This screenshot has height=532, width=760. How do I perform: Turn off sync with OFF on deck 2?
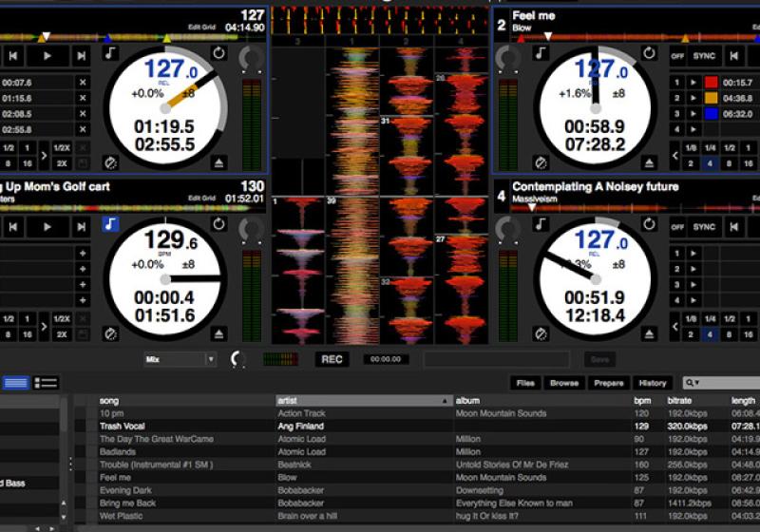coord(677,56)
